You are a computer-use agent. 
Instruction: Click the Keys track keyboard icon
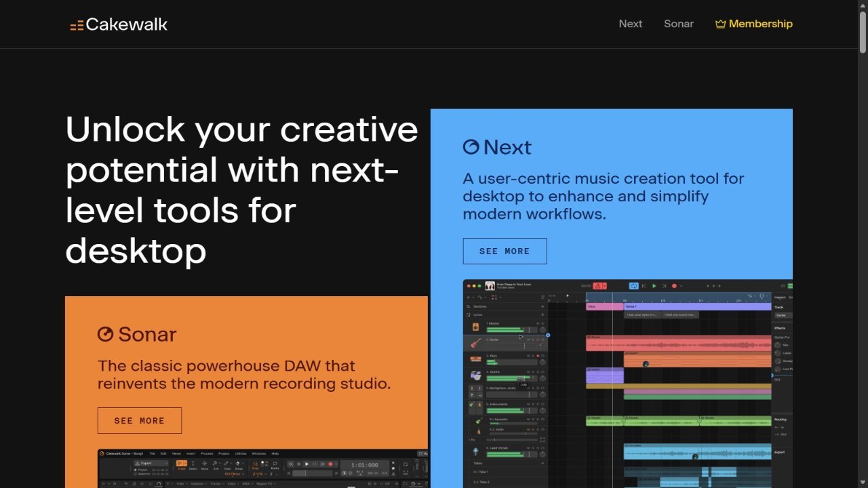click(x=475, y=359)
